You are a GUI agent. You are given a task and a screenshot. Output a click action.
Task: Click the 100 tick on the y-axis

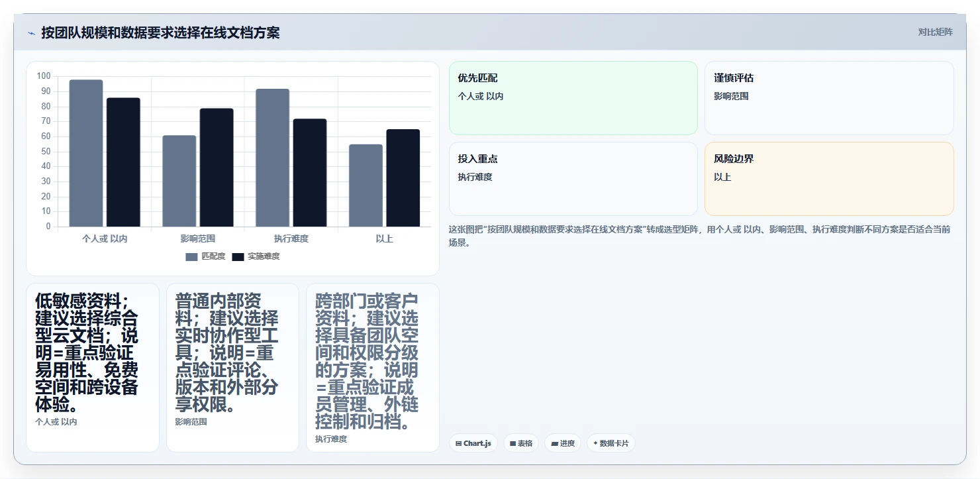click(x=44, y=76)
